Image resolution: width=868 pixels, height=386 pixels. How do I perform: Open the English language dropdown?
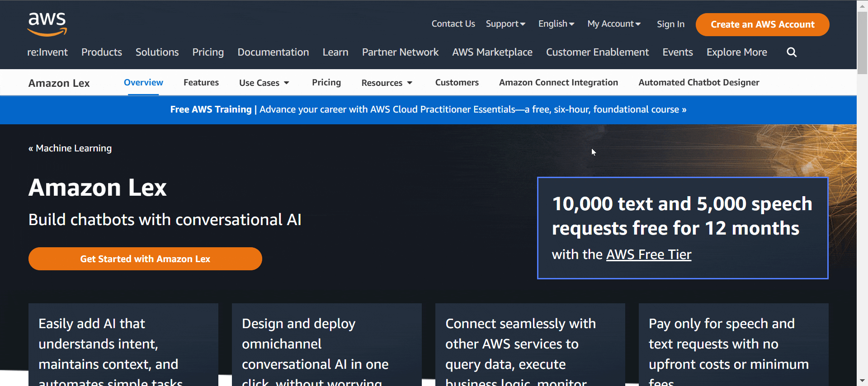click(556, 24)
